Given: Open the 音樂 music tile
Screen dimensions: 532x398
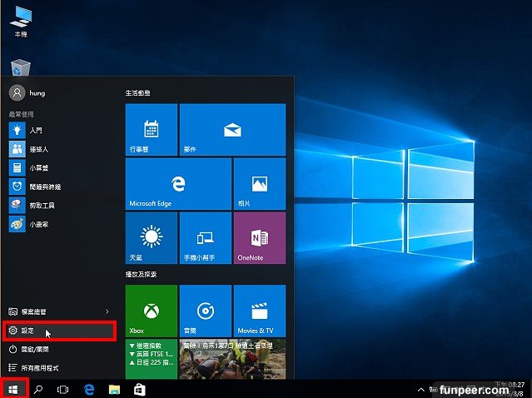Looking at the screenshot, I should coord(205,310).
